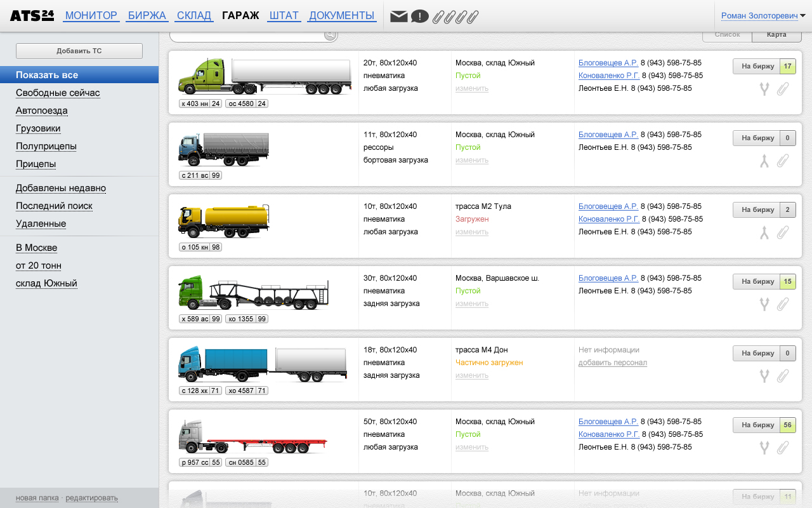Click новая папка link

coord(37,498)
